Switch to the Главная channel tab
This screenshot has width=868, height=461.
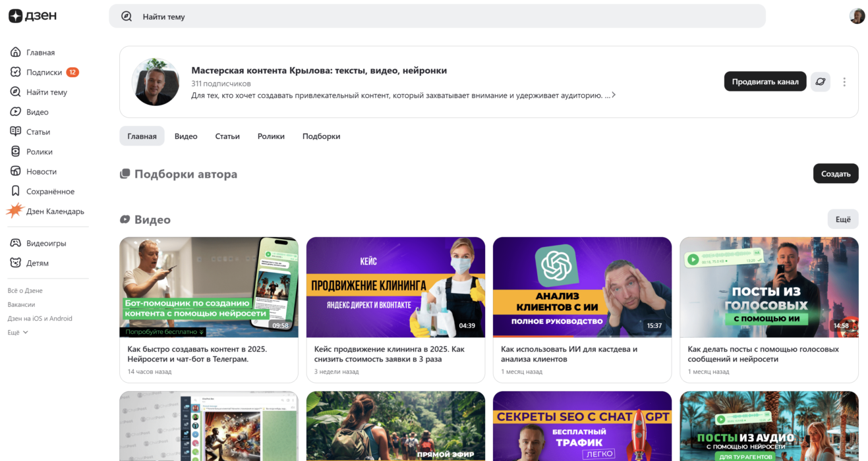(142, 136)
